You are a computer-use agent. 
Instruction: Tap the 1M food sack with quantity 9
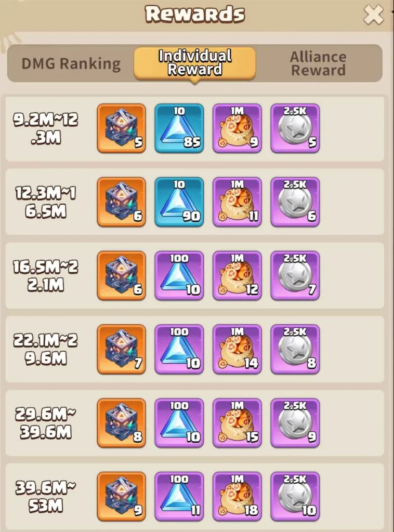click(x=237, y=128)
